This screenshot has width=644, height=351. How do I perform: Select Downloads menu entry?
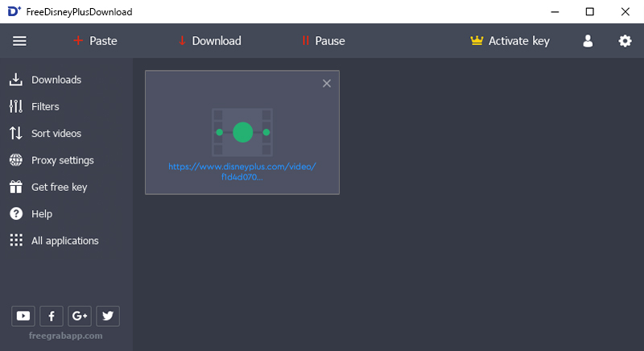56,80
